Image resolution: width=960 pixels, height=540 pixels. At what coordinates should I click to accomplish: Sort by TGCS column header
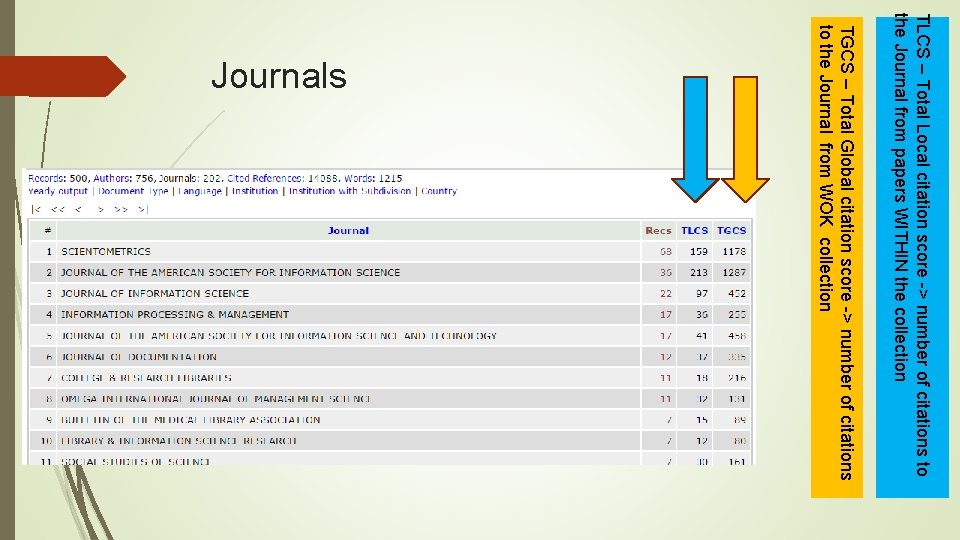732,231
